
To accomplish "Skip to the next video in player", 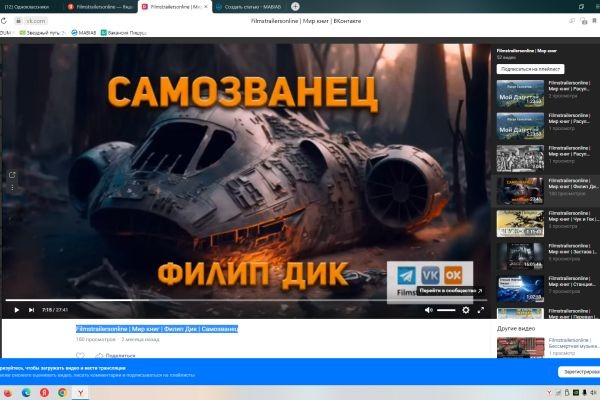I will [x=31, y=310].
